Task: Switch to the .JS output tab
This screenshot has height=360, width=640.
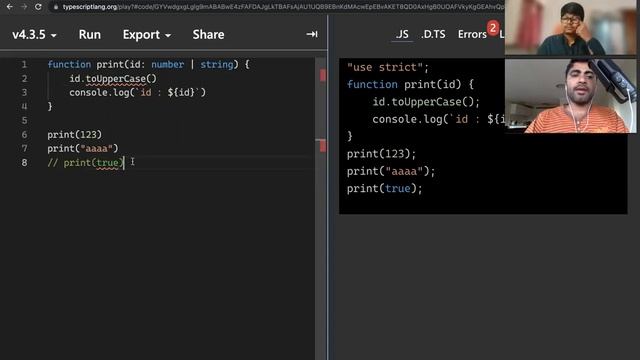Action: tap(402, 34)
